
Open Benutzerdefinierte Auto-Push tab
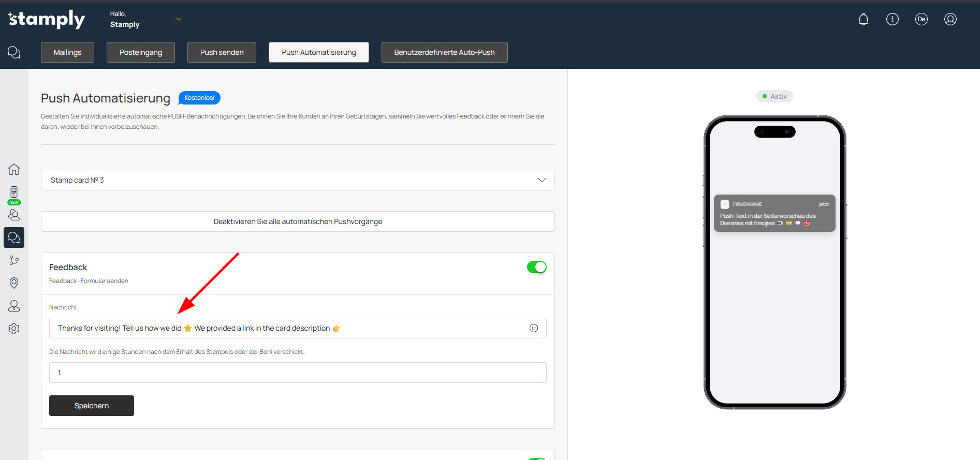coord(444,52)
